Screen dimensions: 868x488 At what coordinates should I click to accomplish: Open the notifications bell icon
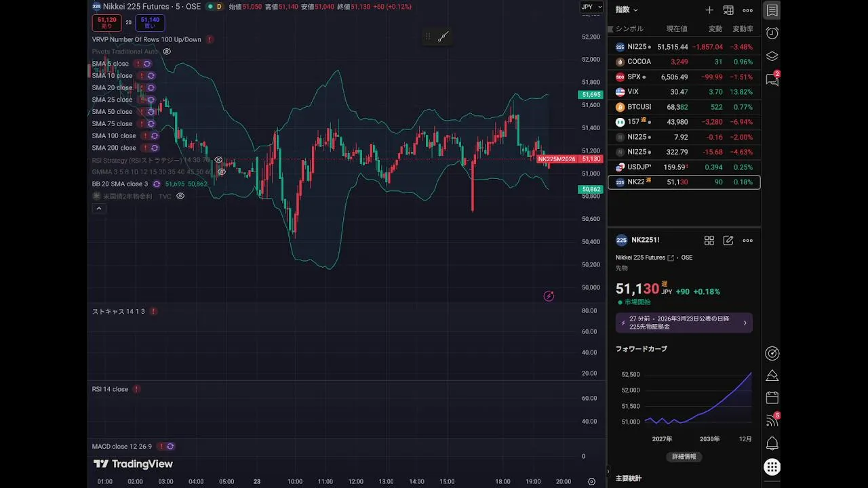tap(772, 444)
